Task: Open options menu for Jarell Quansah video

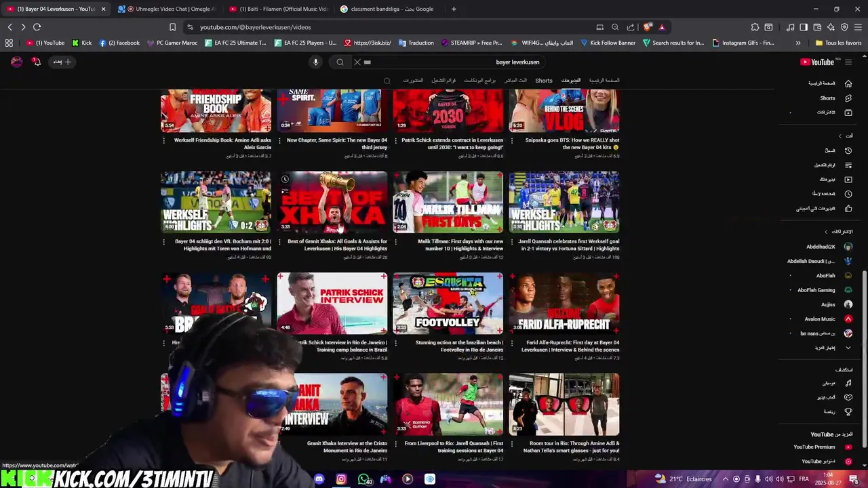Action: pos(513,241)
